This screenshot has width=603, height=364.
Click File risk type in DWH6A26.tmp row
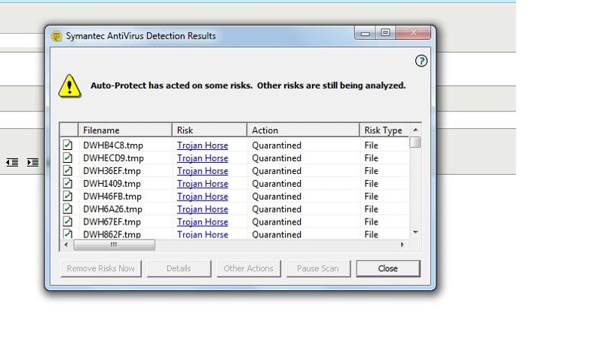371,209
